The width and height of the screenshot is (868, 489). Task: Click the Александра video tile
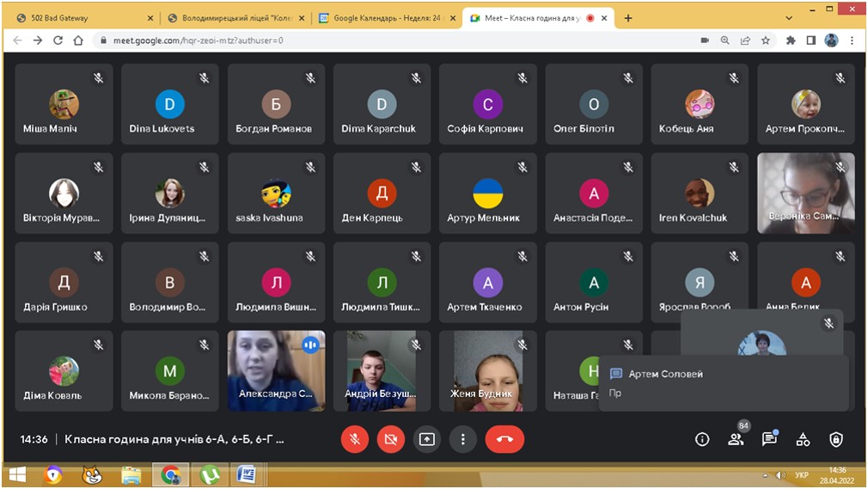pyautogui.click(x=276, y=370)
